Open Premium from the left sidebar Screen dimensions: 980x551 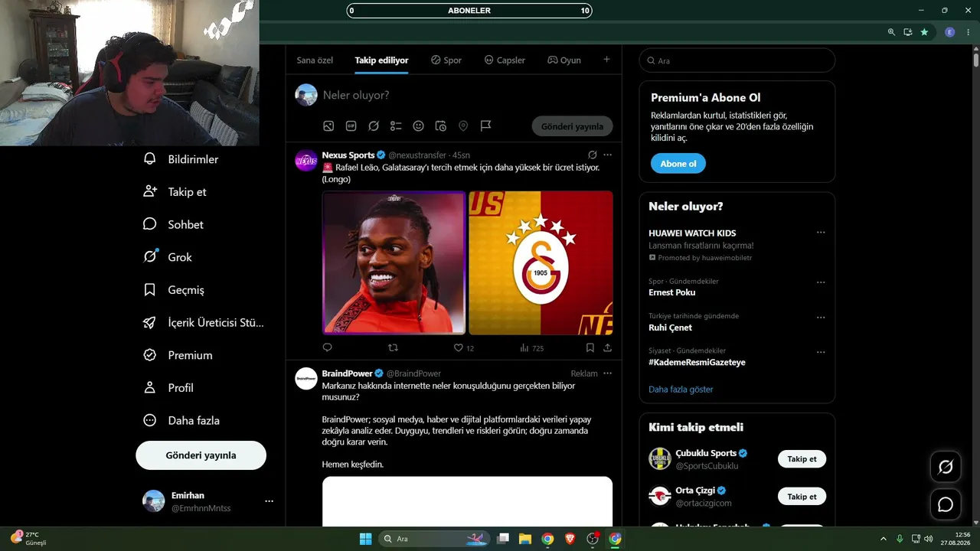(x=178, y=355)
